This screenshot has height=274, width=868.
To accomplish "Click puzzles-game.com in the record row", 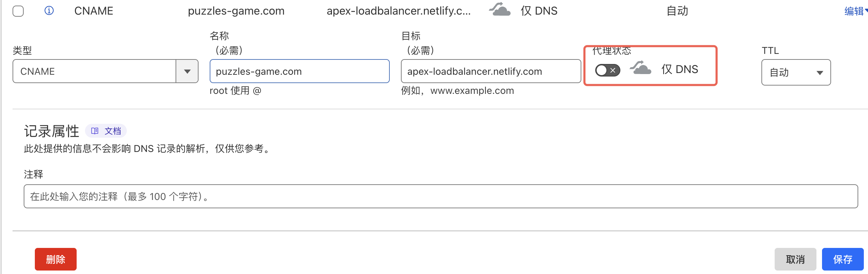I will [236, 11].
